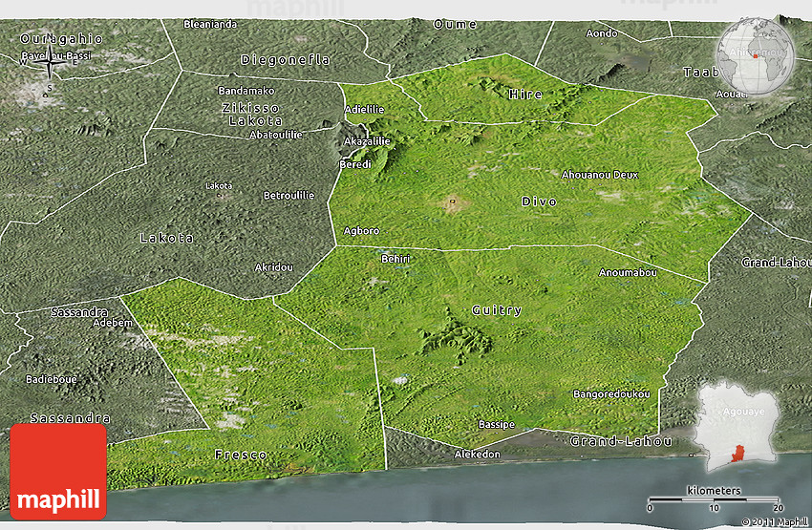This screenshot has height=530, width=812.
Task: Select the Fresco label near the coast
Action: click(241, 454)
